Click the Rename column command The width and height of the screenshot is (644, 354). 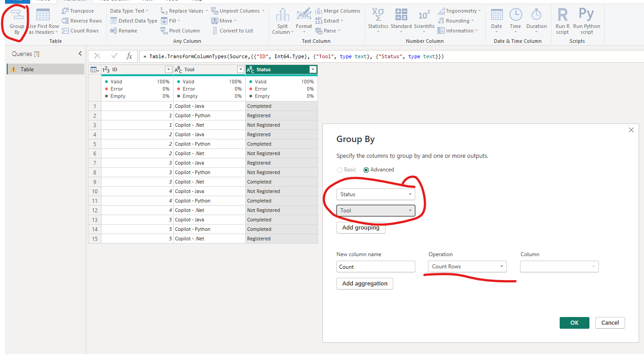tap(124, 31)
